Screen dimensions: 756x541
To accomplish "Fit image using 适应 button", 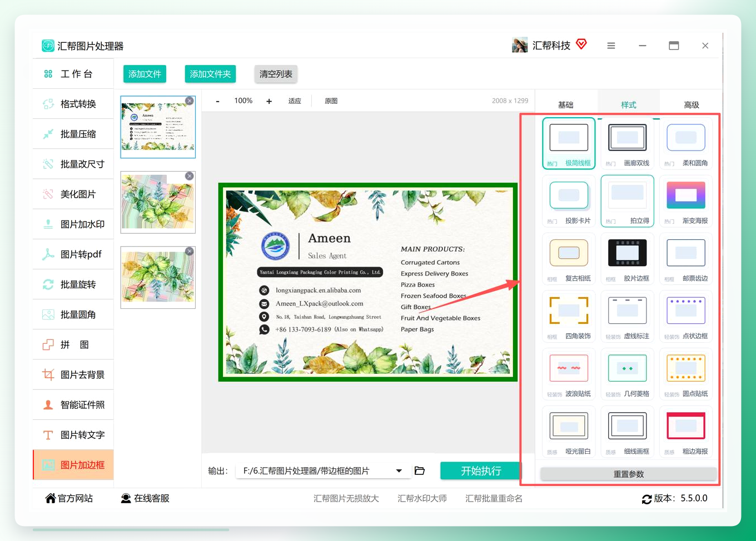I will pos(295,101).
